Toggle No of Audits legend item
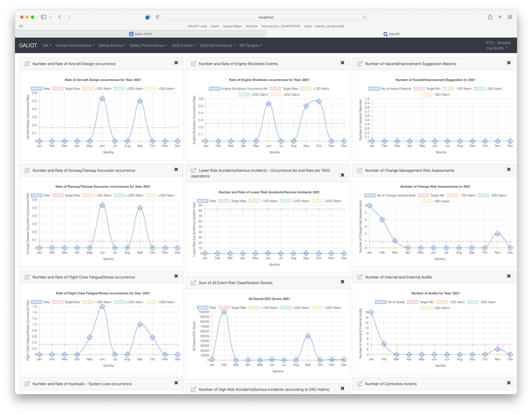Screen dimensions: 532x414 [390, 302]
